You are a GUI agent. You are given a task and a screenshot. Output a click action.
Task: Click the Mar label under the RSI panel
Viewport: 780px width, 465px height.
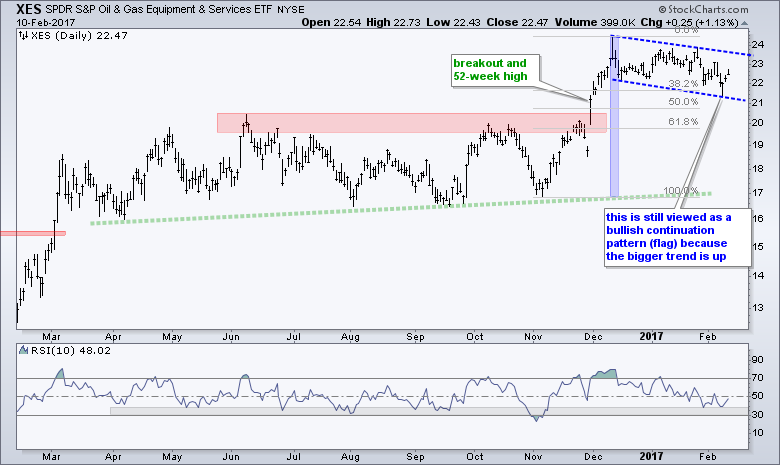click(51, 457)
